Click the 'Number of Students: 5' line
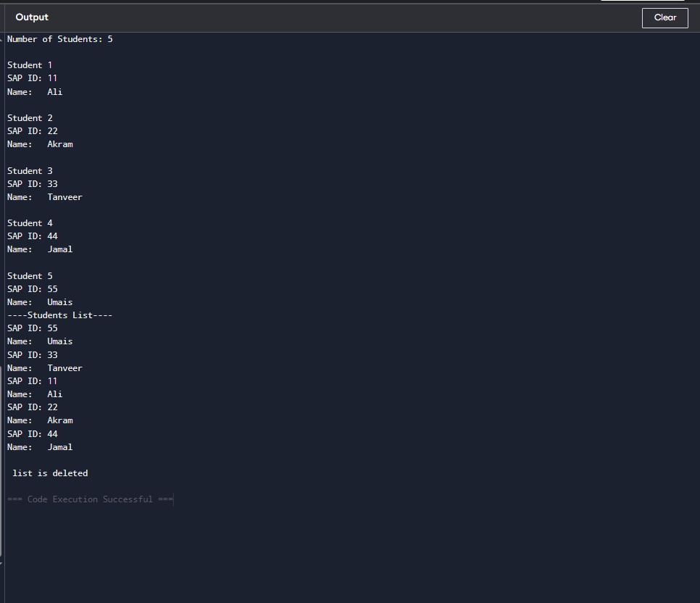700x603 pixels. [59, 39]
